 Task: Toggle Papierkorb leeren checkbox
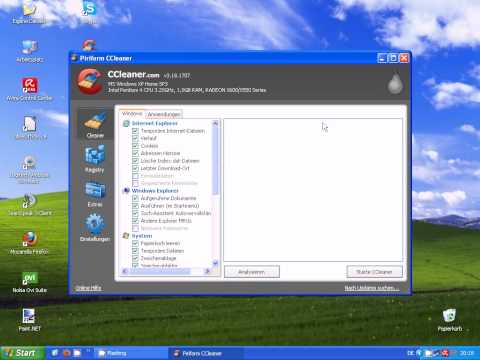(135, 243)
